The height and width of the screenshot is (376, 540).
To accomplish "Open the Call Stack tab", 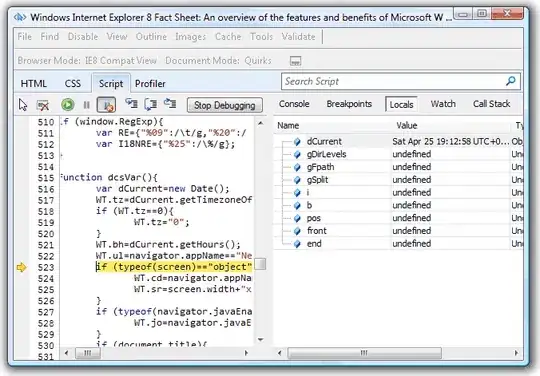I will pos(491,104).
